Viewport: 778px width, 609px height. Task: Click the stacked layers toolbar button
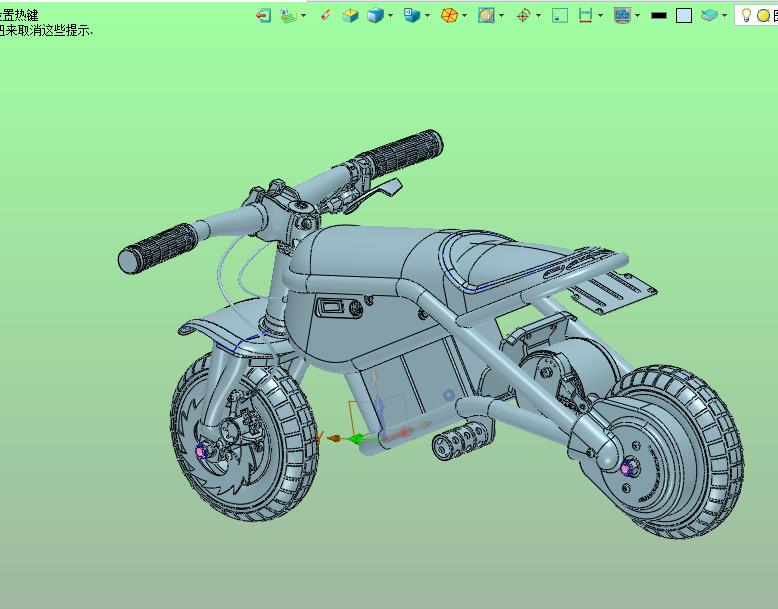coord(709,15)
